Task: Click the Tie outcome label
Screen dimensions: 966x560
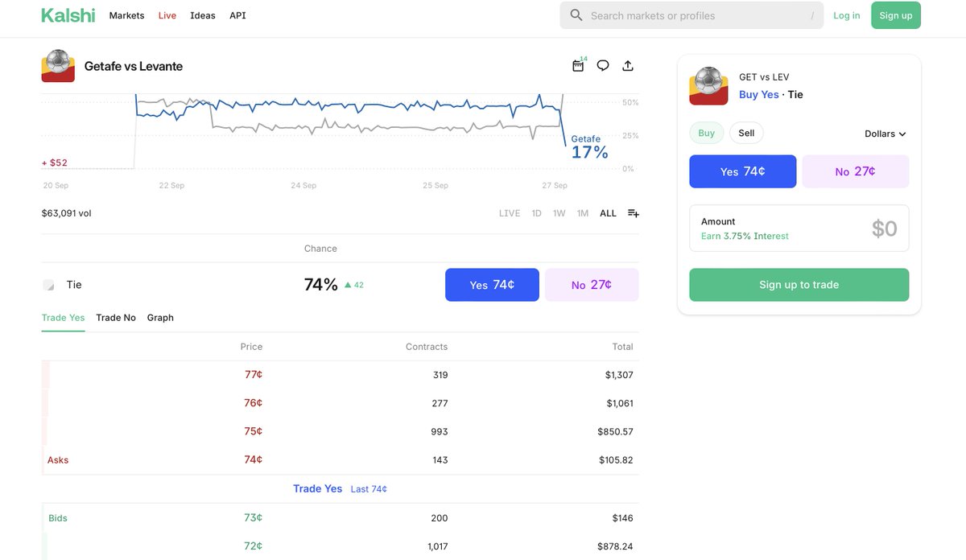Action: 74,285
